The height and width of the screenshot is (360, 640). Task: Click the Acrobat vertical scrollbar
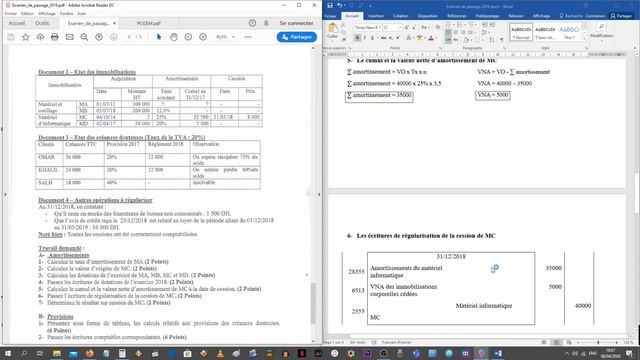coord(313,303)
